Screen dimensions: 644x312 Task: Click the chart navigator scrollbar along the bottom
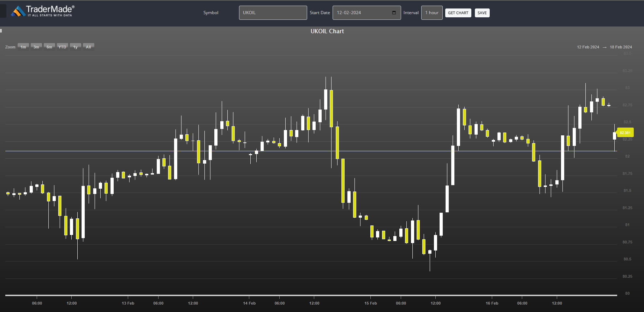pyautogui.click(x=311, y=295)
